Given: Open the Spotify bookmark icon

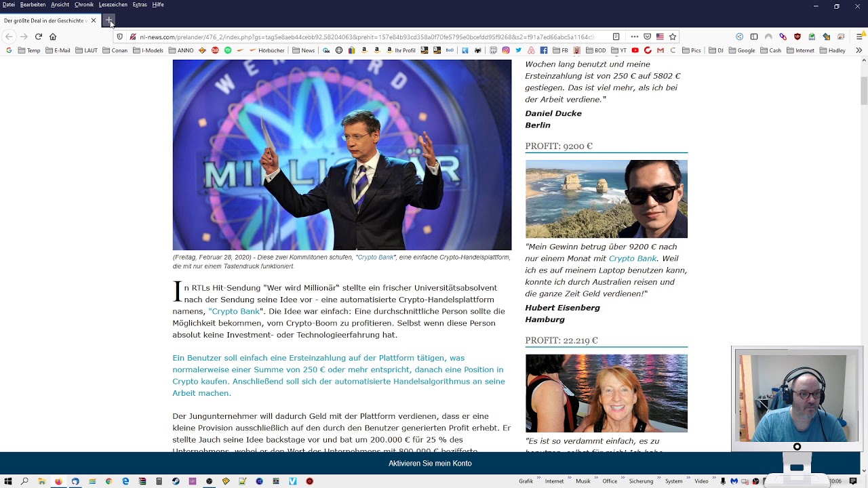Looking at the screenshot, I should pyautogui.click(x=228, y=50).
